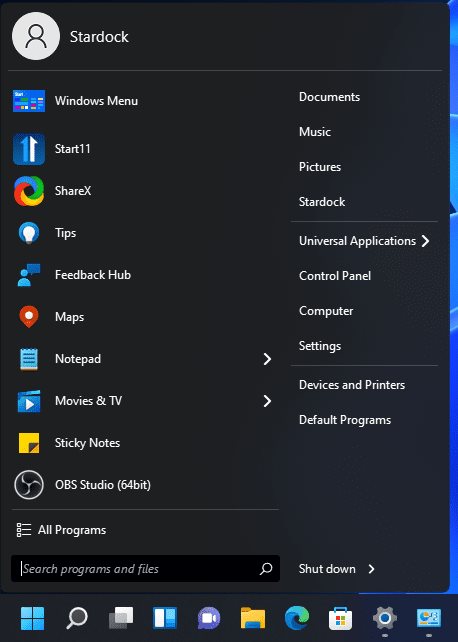Expand the Universal Applications submenu
The width and height of the screenshot is (458, 642).
[364, 241]
